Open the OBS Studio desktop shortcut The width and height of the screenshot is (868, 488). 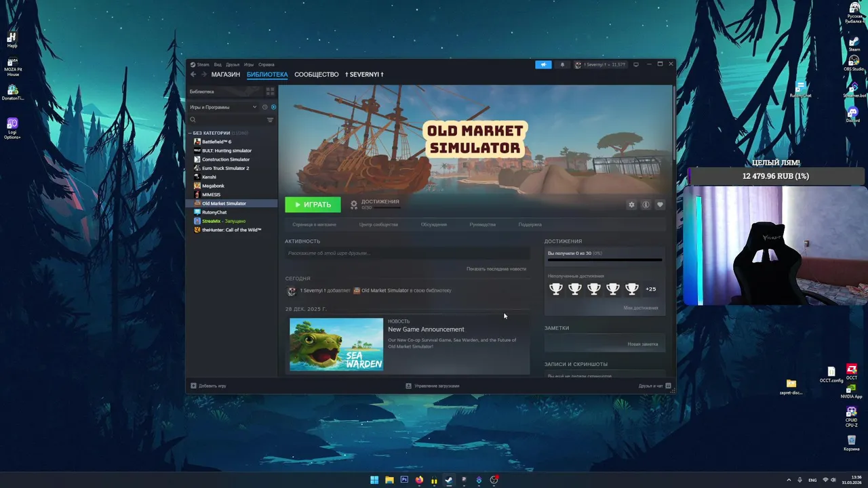854,62
